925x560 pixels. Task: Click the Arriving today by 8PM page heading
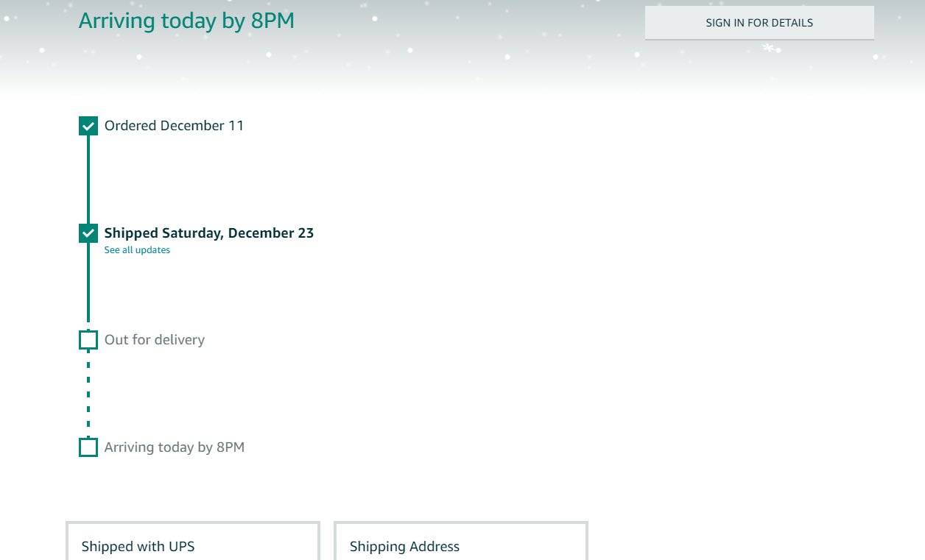pos(186,21)
